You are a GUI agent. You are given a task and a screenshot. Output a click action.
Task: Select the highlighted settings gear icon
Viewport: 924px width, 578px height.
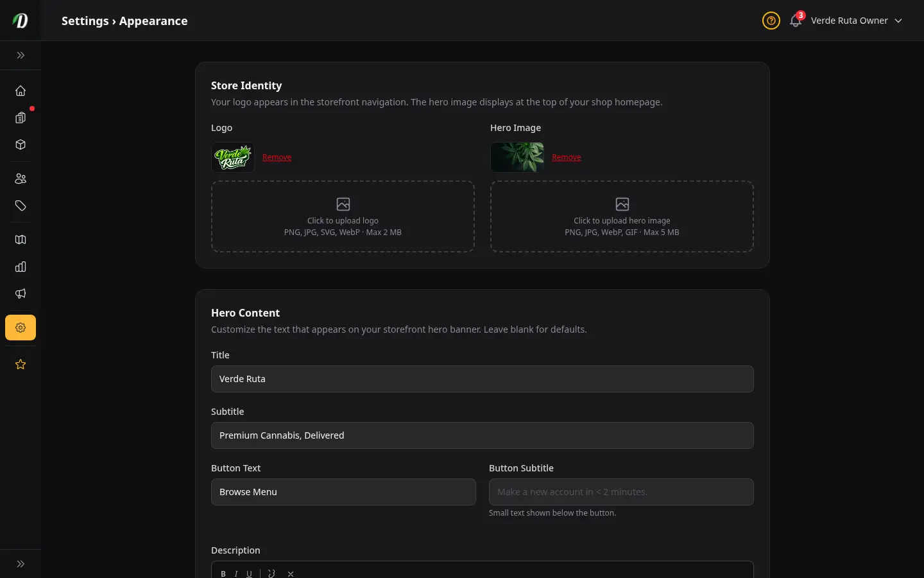(21, 328)
